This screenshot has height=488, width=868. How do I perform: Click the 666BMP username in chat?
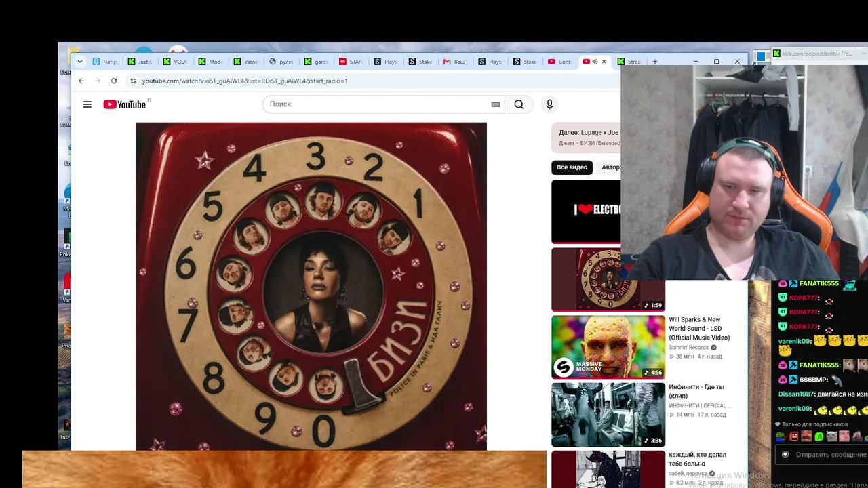[812, 380]
